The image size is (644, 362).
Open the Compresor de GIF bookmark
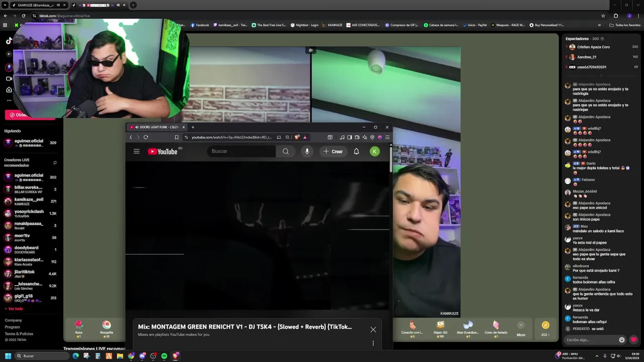(x=402, y=25)
